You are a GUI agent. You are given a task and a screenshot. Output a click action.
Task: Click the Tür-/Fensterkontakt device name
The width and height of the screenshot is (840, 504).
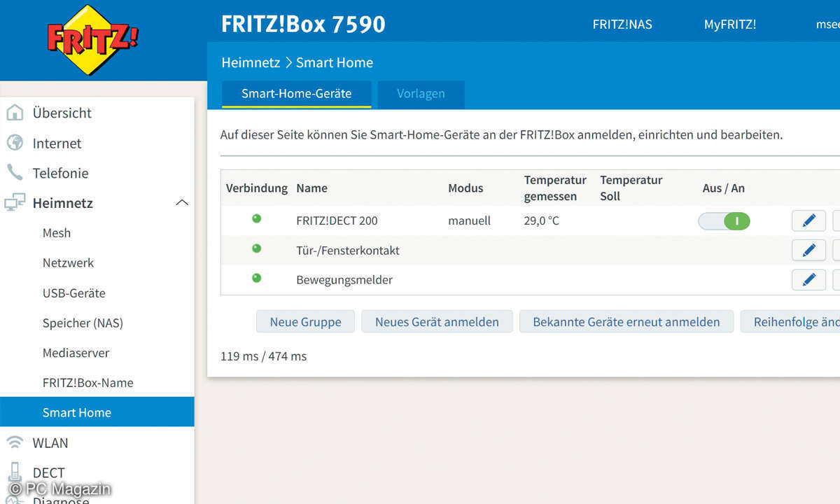tap(348, 250)
